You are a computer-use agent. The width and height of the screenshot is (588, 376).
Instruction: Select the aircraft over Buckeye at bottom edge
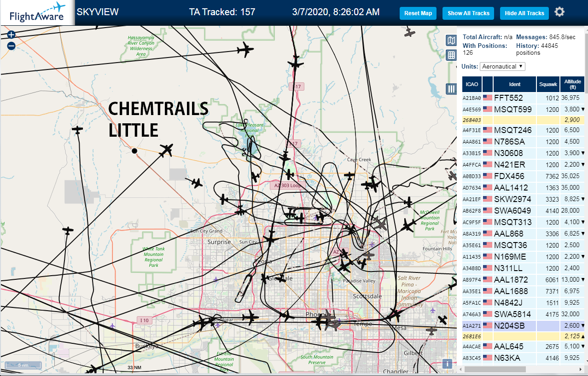click(x=93, y=370)
